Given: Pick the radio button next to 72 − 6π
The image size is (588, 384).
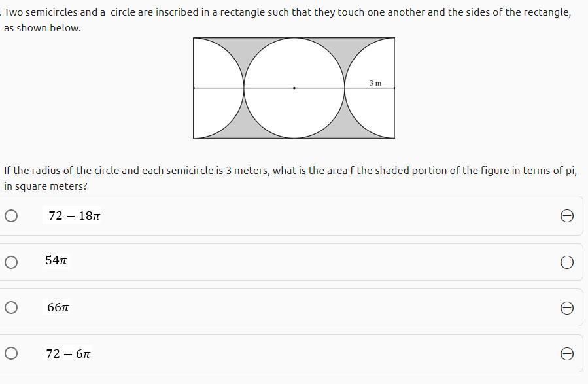Looking at the screenshot, I should point(11,353).
